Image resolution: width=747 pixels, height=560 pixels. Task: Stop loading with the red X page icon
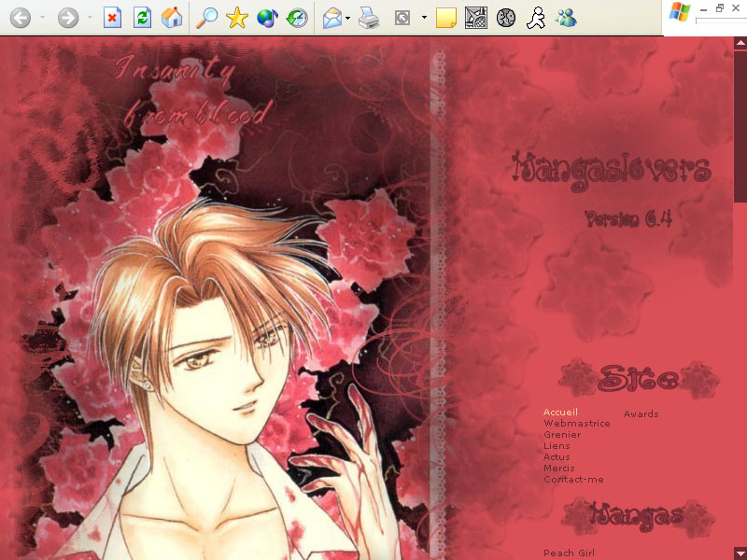112,19
